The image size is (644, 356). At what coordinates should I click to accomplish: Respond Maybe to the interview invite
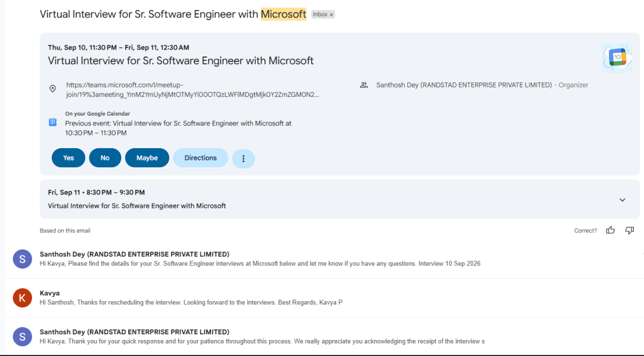pos(147,158)
